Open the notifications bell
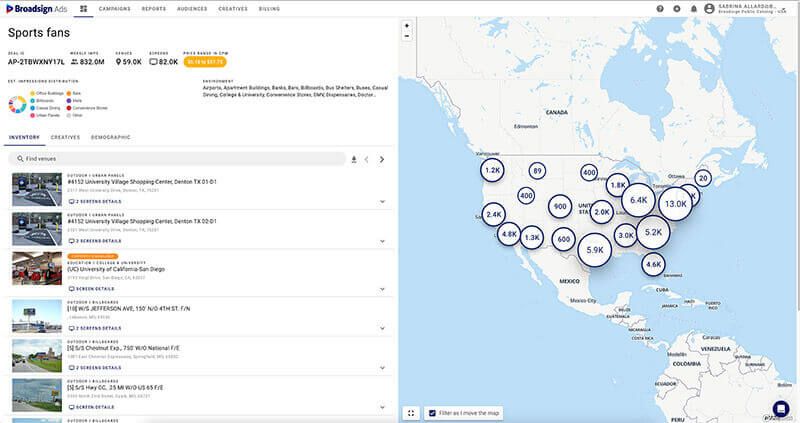This screenshot has height=423, width=800. pyautogui.click(x=693, y=9)
